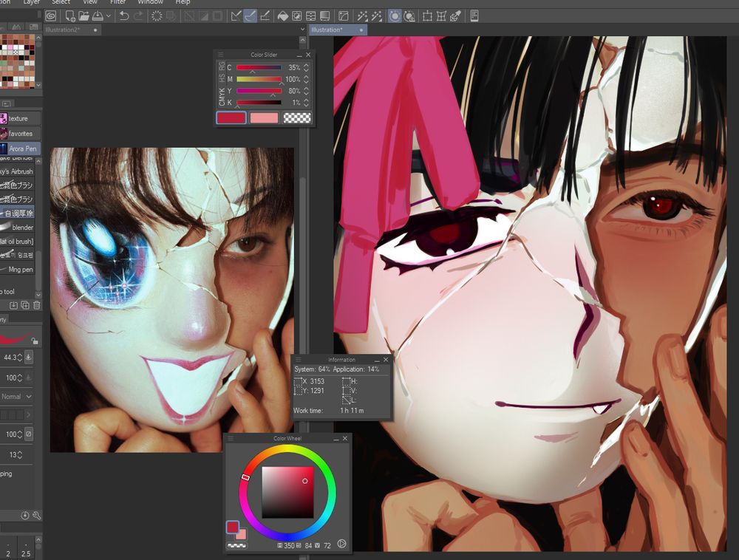The image size is (739, 560).
Task: Click the paint bucket icon on the toolbar
Action: coord(283,16)
